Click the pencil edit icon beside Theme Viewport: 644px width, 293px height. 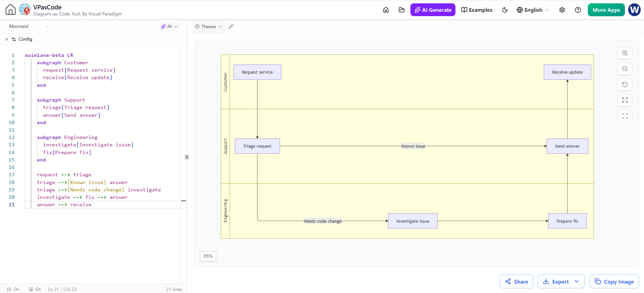click(231, 27)
